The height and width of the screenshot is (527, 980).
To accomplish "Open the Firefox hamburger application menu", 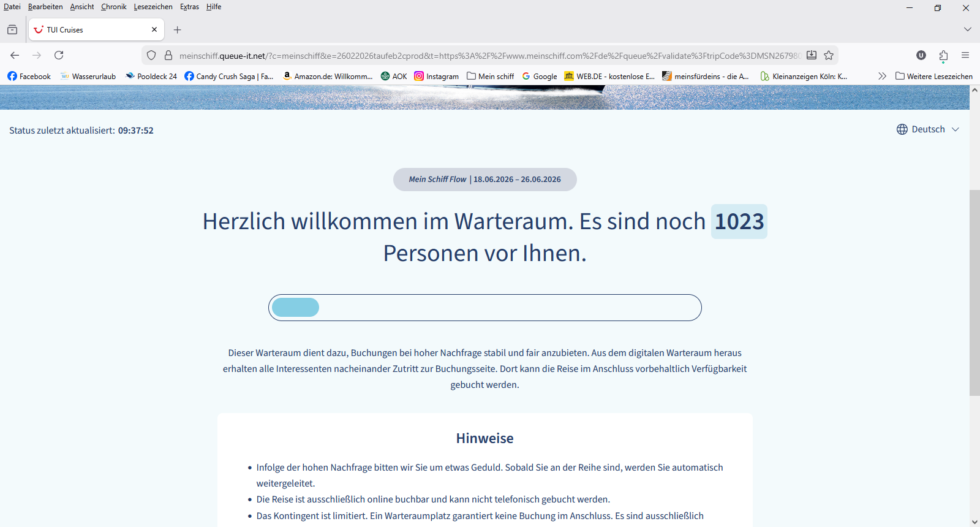I will coord(965,55).
